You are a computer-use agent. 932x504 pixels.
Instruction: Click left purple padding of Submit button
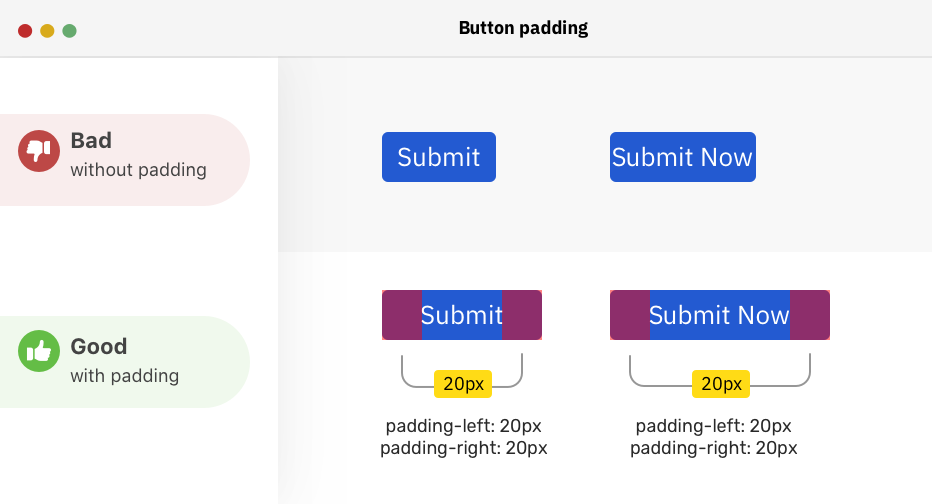pyautogui.click(x=402, y=315)
